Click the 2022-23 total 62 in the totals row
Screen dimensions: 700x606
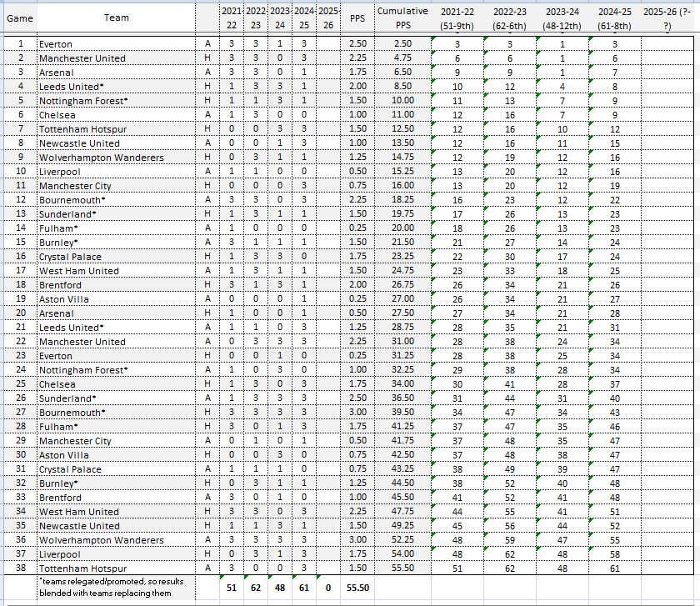click(x=255, y=588)
